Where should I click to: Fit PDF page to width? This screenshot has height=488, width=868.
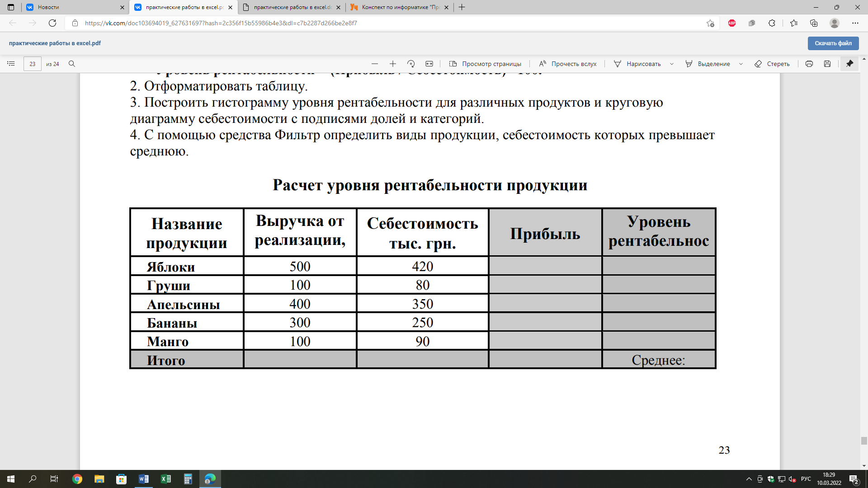[x=429, y=64]
